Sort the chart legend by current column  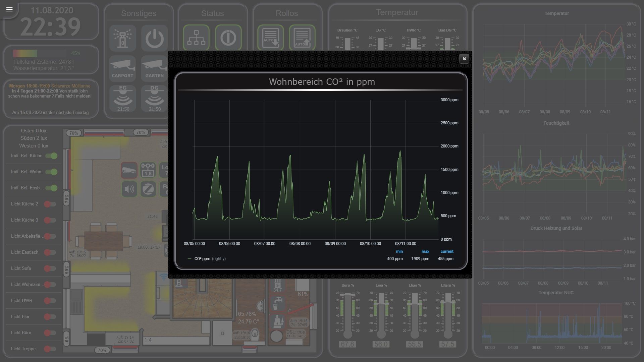[x=447, y=251]
